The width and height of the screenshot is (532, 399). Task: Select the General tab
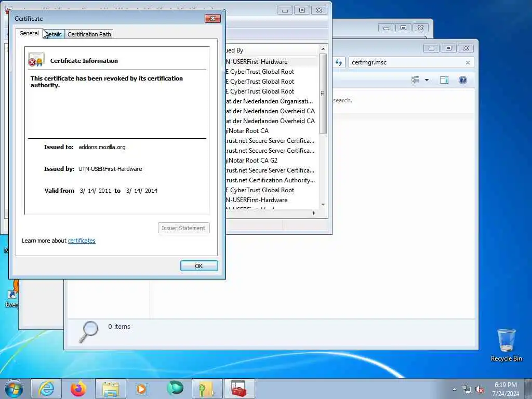pos(29,33)
